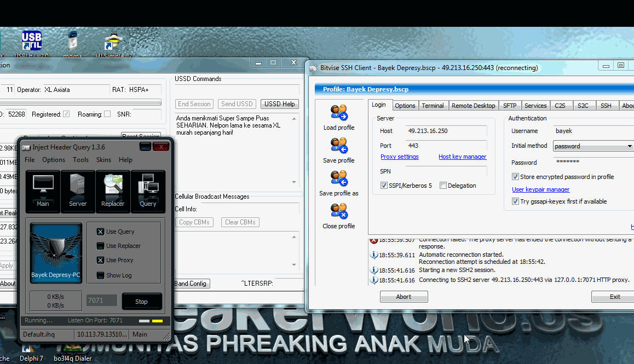Viewport: 634px width, 364px height.
Task: Toggle Use Replacer checkbox
Action: click(x=100, y=246)
